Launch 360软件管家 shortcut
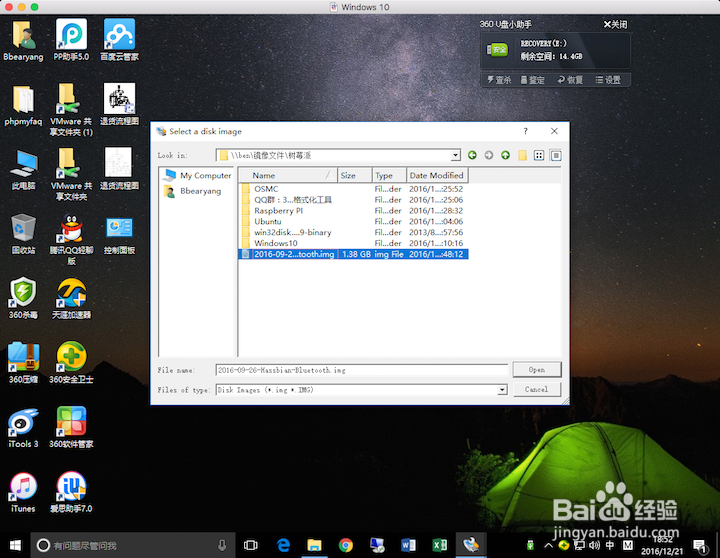The image size is (720, 558). [x=71, y=427]
